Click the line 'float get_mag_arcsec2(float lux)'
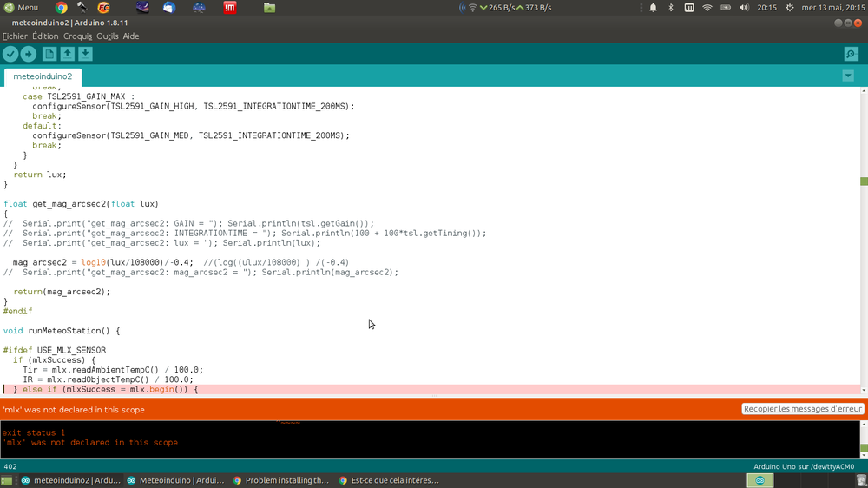This screenshot has width=868, height=488. (81, 204)
